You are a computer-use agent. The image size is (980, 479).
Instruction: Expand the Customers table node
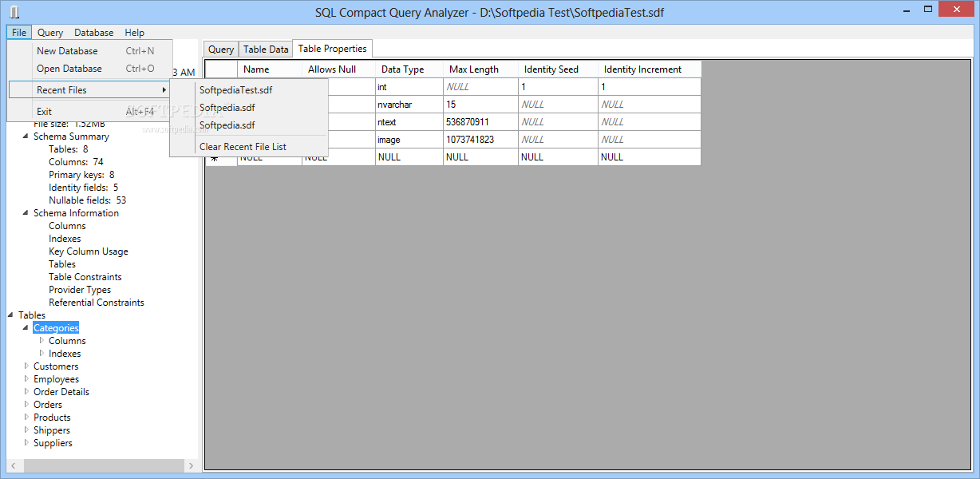click(26, 366)
